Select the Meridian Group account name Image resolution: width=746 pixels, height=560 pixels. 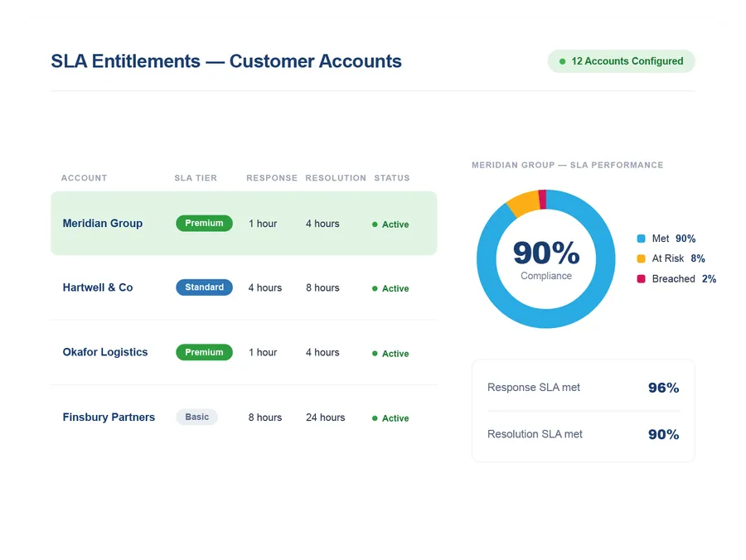pyautogui.click(x=103, y=224)
